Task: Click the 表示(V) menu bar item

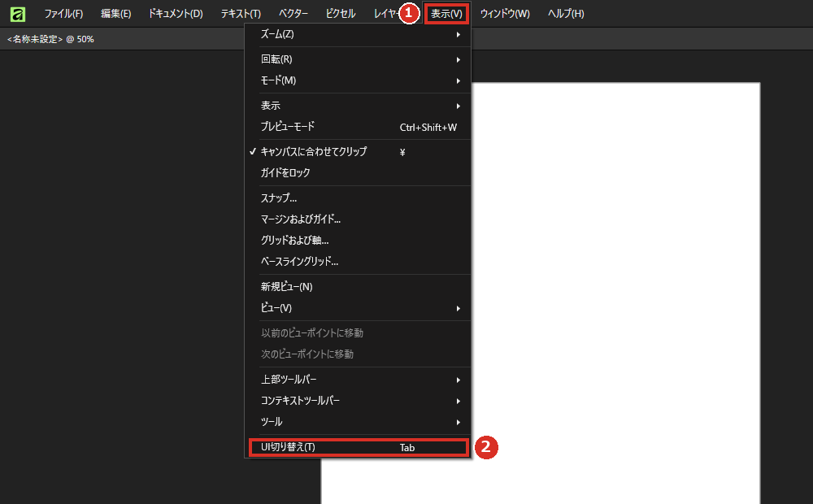Action: (446, 14)
